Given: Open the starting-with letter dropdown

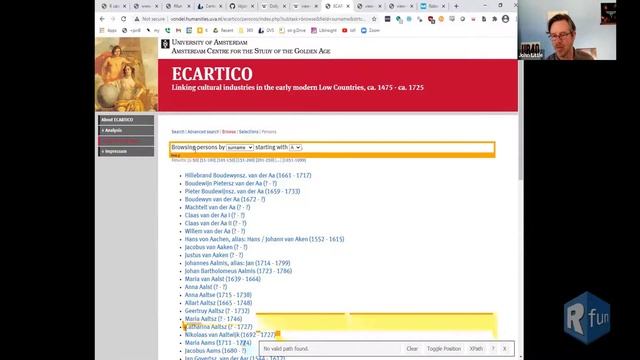Looking at the screenshot, I should tap(295, 147).
